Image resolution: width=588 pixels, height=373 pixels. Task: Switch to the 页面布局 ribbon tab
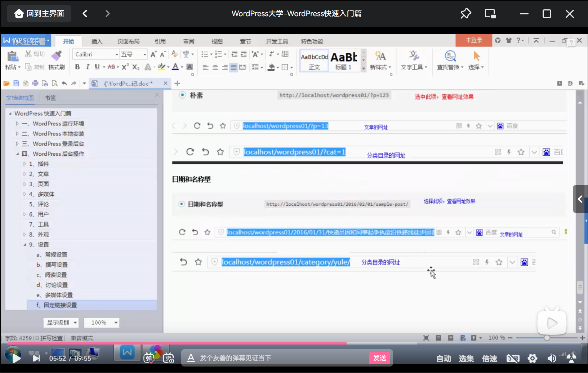click(x=128, y=41)
